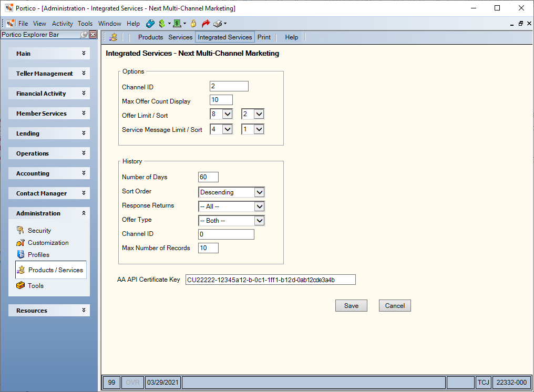
Task: Click the blue card reader toolbar icon
Action: pos(150,24)
